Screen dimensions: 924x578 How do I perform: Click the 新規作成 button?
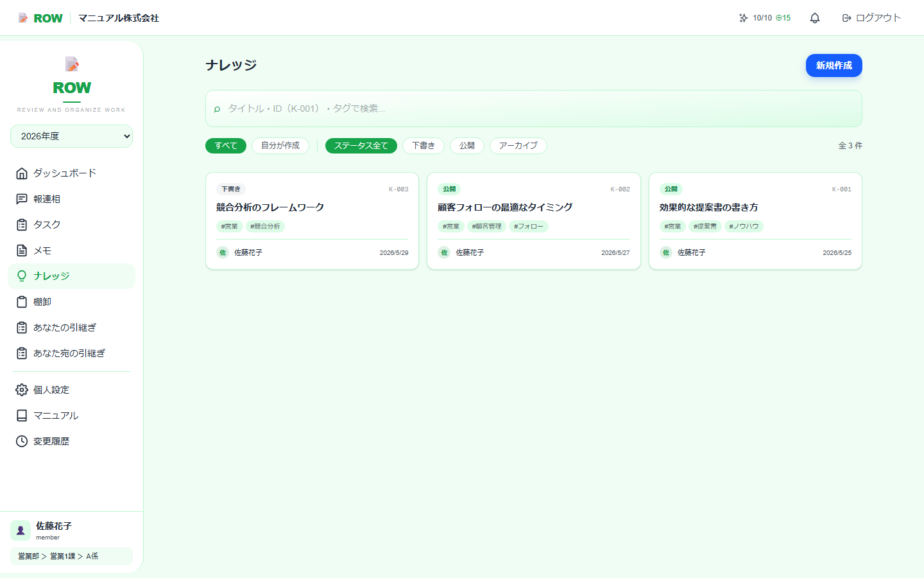834,66
